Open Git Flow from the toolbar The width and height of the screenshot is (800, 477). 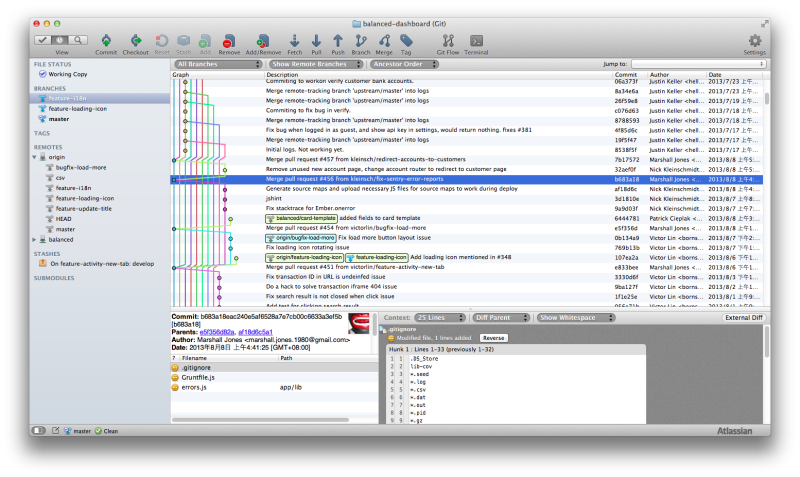pos(448,41)
